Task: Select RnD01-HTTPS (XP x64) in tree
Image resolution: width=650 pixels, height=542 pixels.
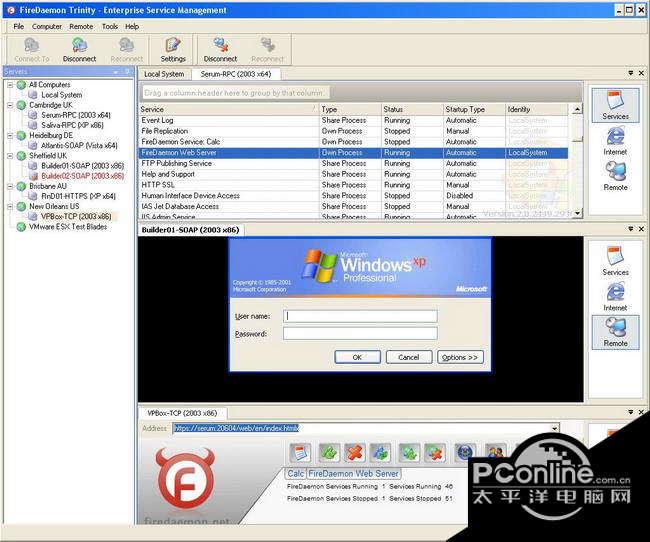Action: pos(78,196)
